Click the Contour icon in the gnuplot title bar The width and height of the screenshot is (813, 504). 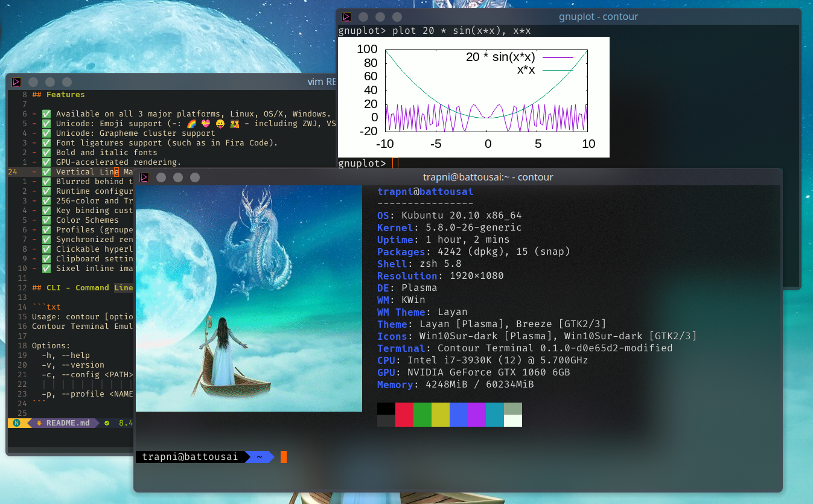click(346, 17)
